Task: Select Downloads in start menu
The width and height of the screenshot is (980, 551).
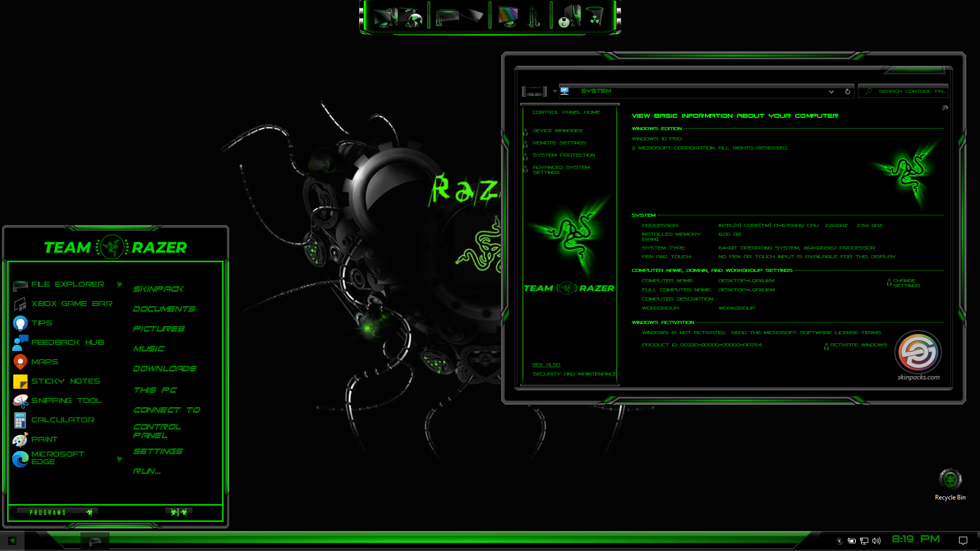Action: coord(164,369)
